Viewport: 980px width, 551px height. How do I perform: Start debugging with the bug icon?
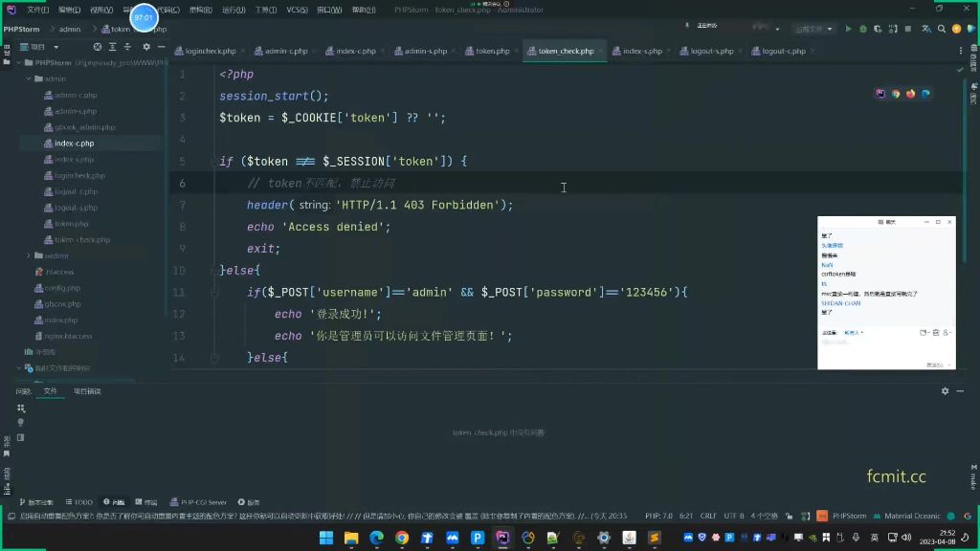click(863, 29)
